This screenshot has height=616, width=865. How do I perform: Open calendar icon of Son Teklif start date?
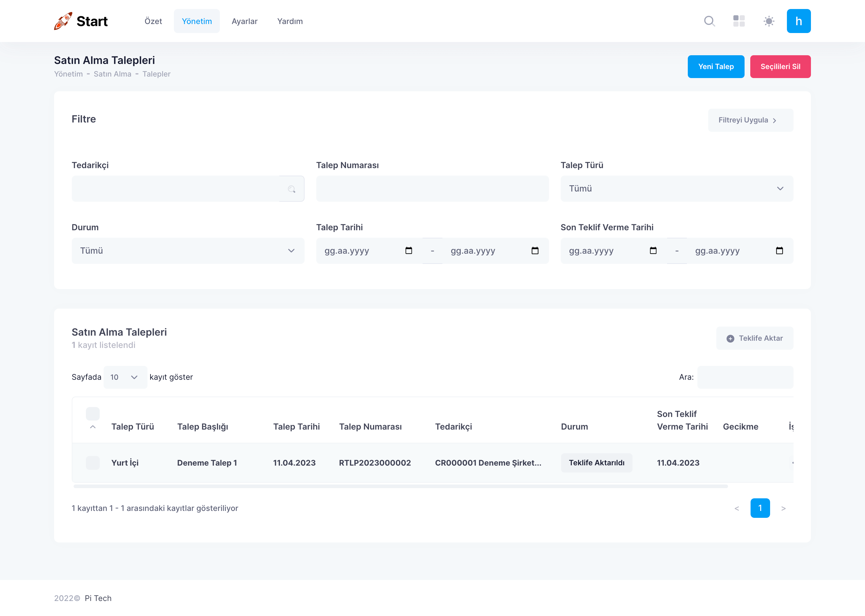pos(653,251)
